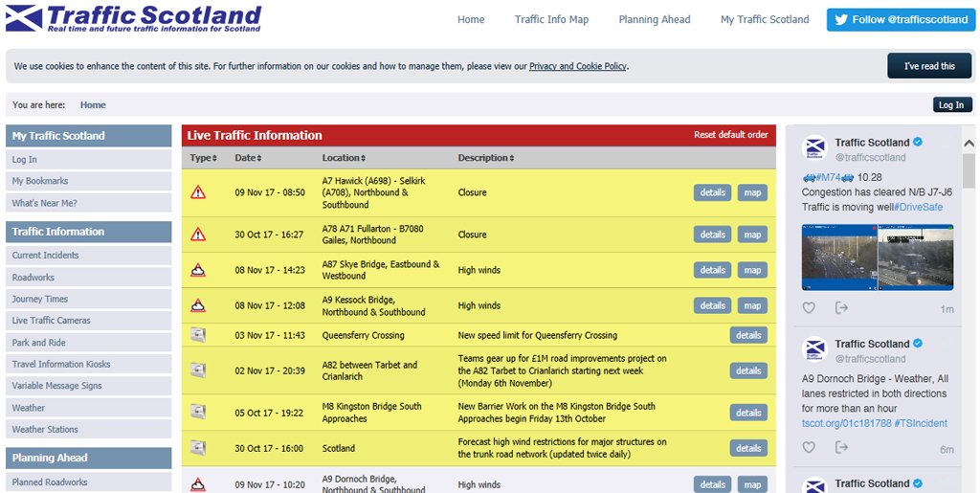The height and width of the screenshot is (493, 980).
Task: Open map for A87 Skye Bridge
Action: tap(752, 270)
